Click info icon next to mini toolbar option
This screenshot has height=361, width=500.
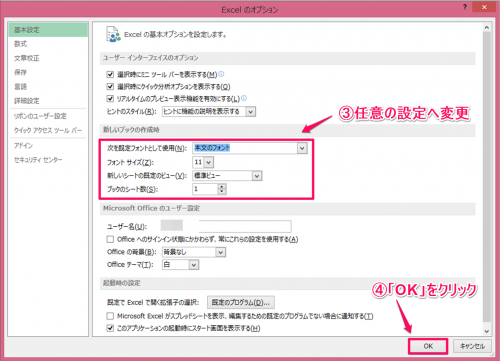coord(221,74)
